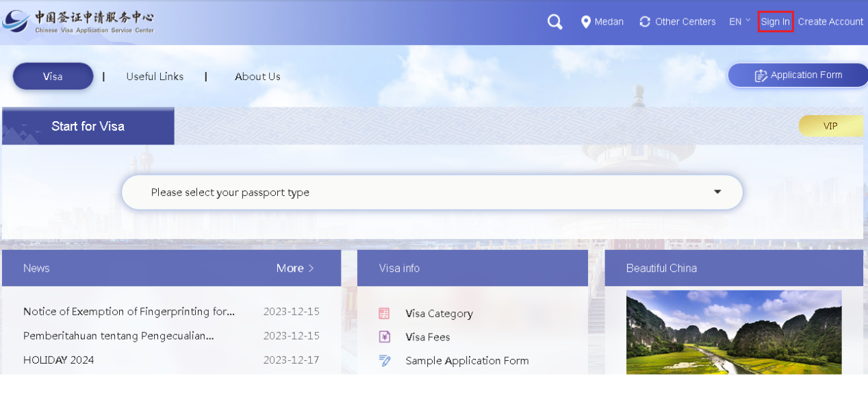Open the HOLIDAY 2024 news item
The height and width of the screenshot is (404, 868).
(x=59, y=360)
